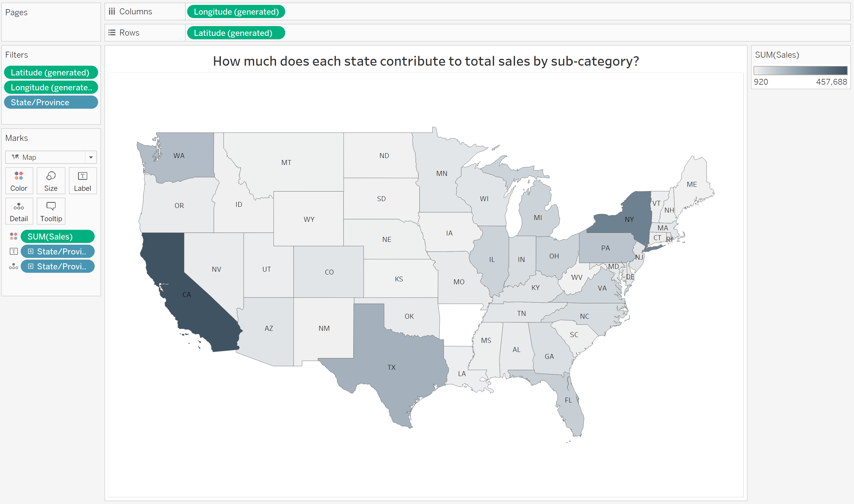Expand the State/Province label pill hierarchy
This screenshot has width=854, height=504.
(31, 251)
